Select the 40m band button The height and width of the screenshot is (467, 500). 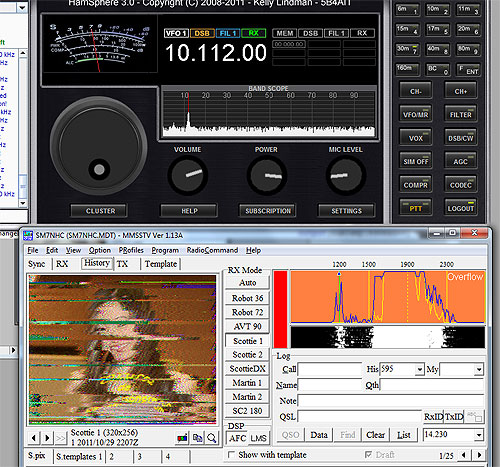click(x=438, y=49)
